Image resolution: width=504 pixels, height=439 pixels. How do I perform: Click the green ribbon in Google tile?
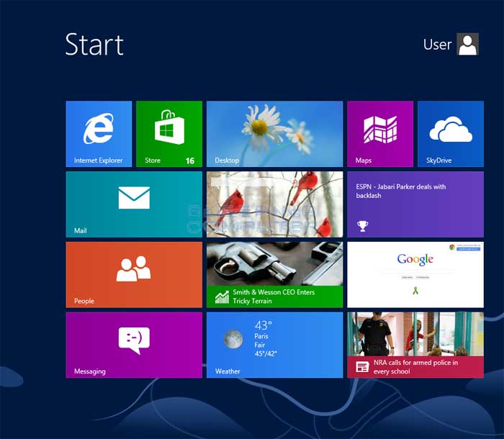(415, 291)
